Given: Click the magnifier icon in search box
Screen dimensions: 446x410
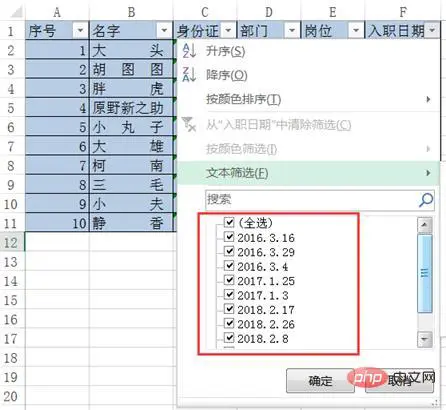Looking at the screenshot, I should (426, 200).
